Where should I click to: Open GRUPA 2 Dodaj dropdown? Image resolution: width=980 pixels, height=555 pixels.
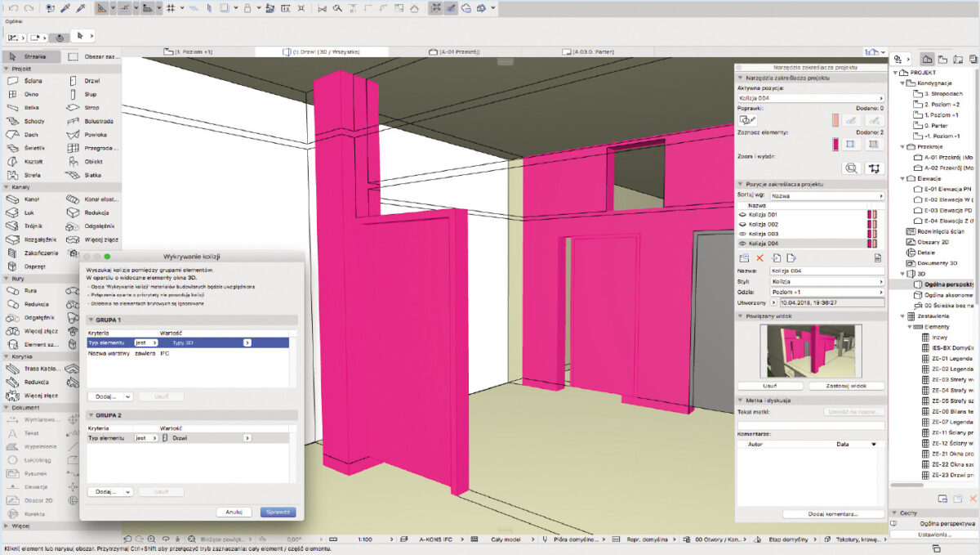coord(110,492)
